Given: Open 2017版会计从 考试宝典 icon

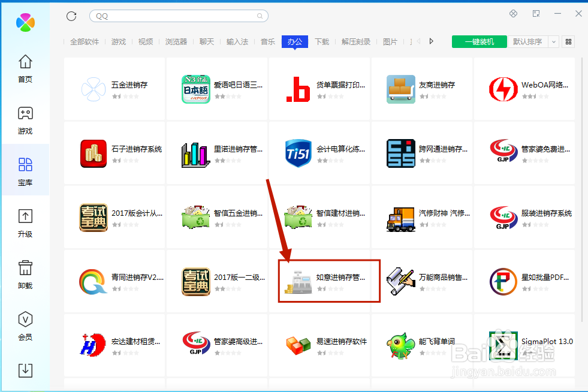Looking at the screenshot, I should (x=94, y=218).
